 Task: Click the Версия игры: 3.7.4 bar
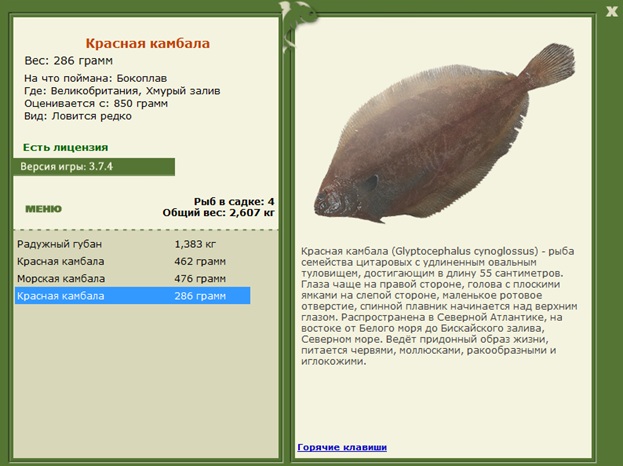(x=94, y=166)
